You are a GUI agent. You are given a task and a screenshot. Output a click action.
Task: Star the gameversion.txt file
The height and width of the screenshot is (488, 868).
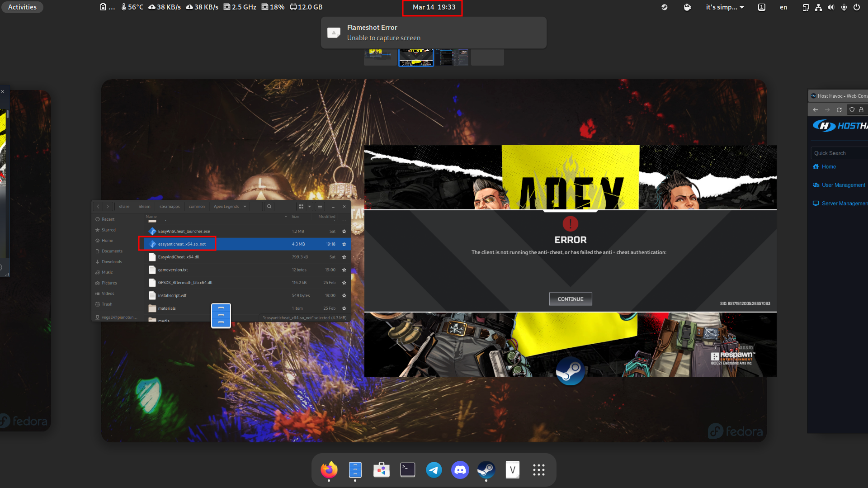[344, 270]
